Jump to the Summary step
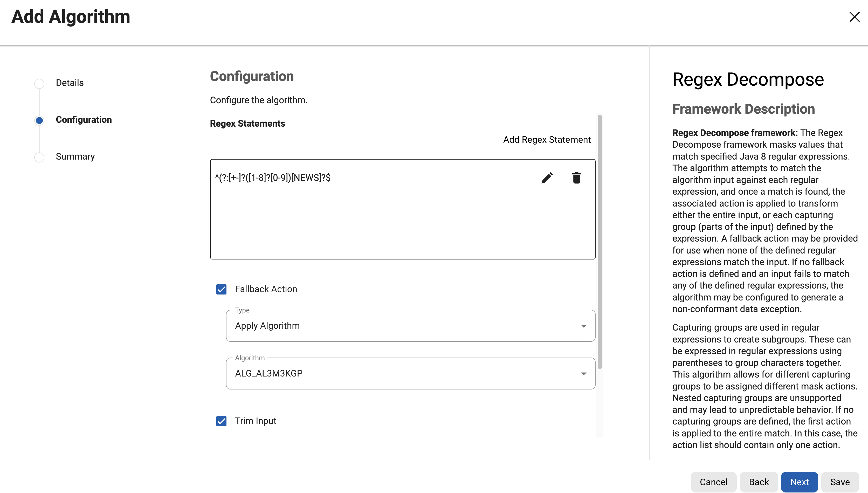 (x=75, y=157)
